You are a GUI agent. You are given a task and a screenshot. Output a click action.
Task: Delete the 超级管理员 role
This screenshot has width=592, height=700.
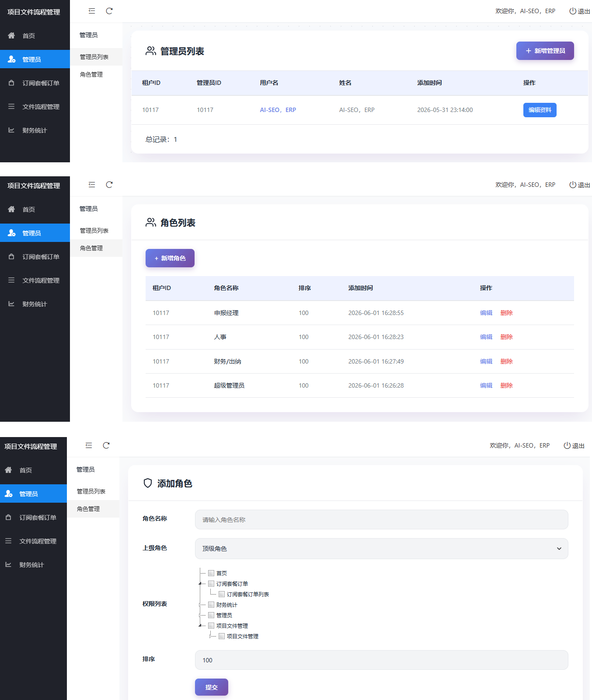(x=506, y=385)
